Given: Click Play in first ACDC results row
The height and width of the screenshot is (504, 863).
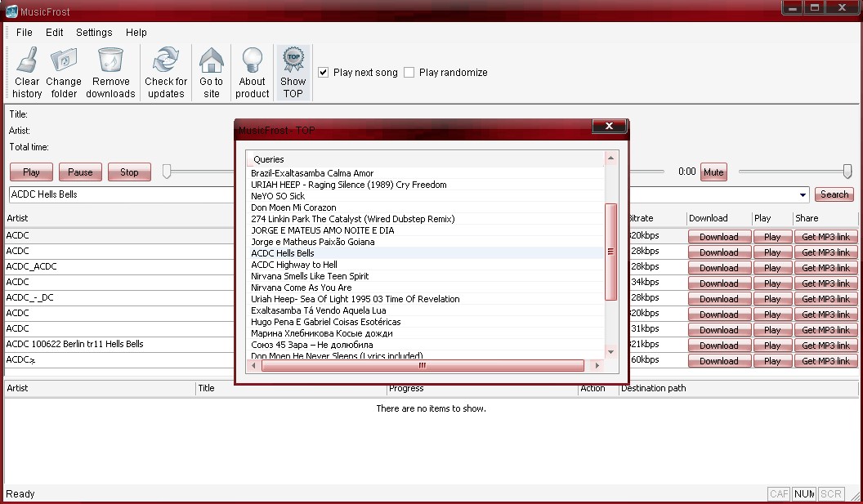Looking at the screenshot, I should click(772, 237).
